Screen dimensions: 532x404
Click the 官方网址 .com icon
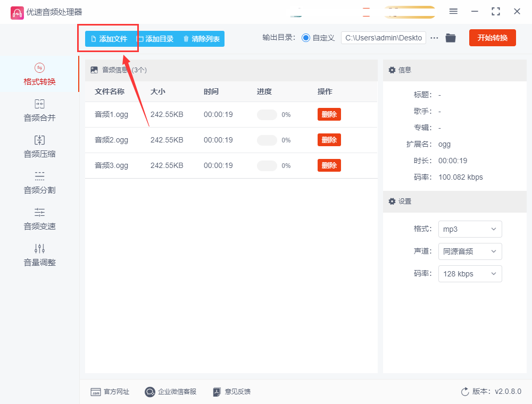coord(96,392)
